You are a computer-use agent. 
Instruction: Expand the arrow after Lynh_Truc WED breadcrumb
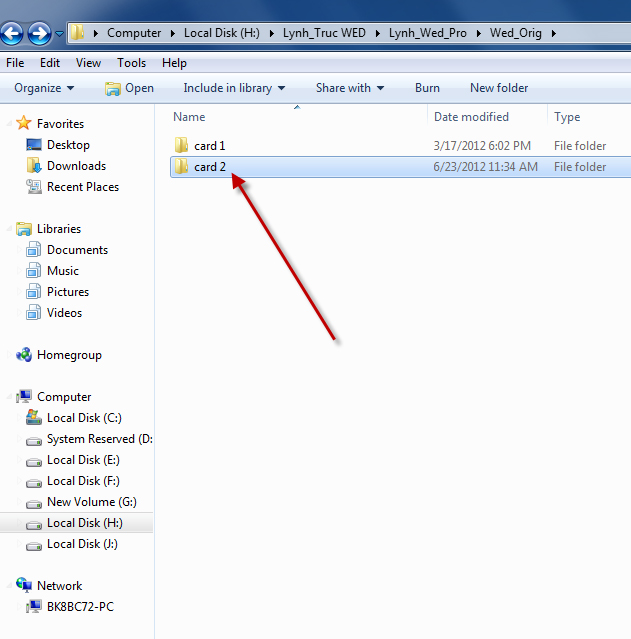pos(377,33)
